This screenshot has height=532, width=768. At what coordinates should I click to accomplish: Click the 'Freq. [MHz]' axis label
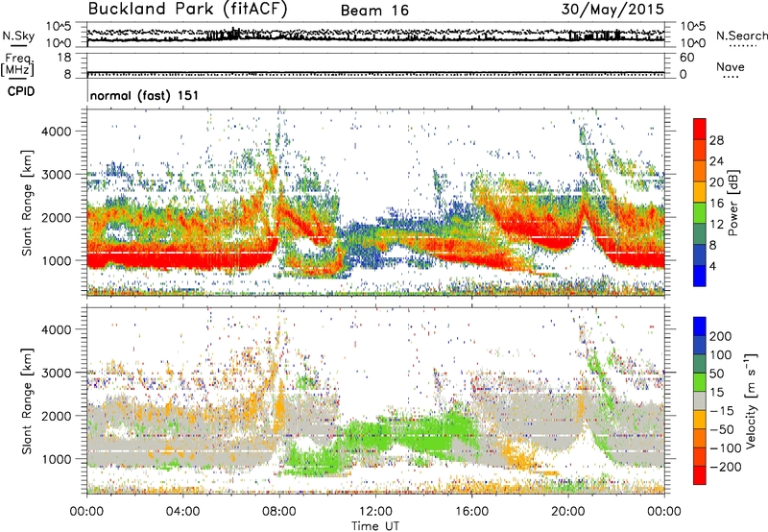coord(17,65)
